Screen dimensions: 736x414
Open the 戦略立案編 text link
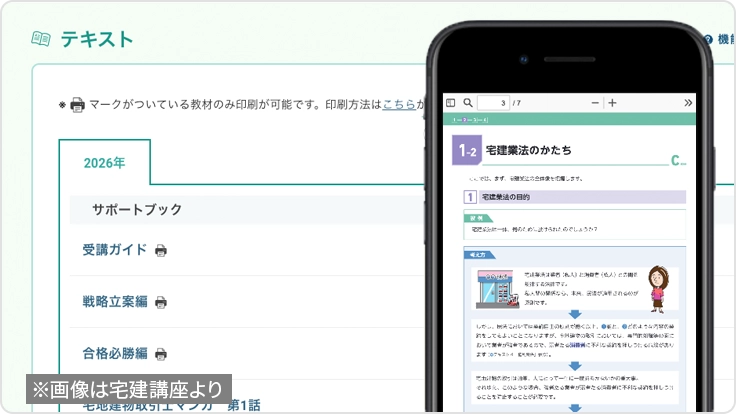[x=115, y=301]
